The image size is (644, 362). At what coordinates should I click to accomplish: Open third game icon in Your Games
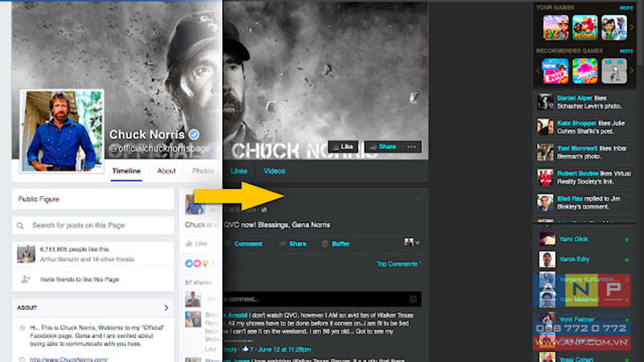coord(614,28)
